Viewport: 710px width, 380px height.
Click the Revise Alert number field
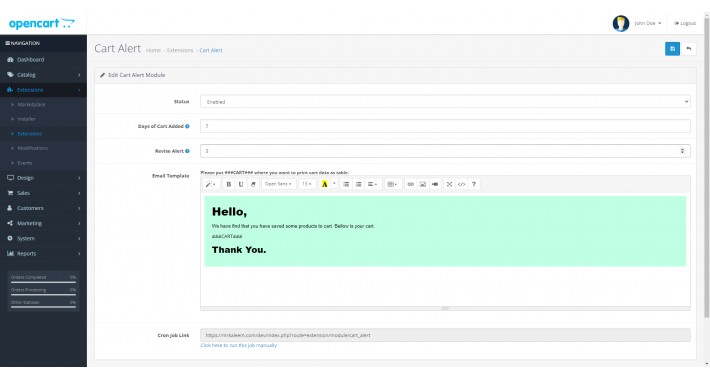(445, 151)
